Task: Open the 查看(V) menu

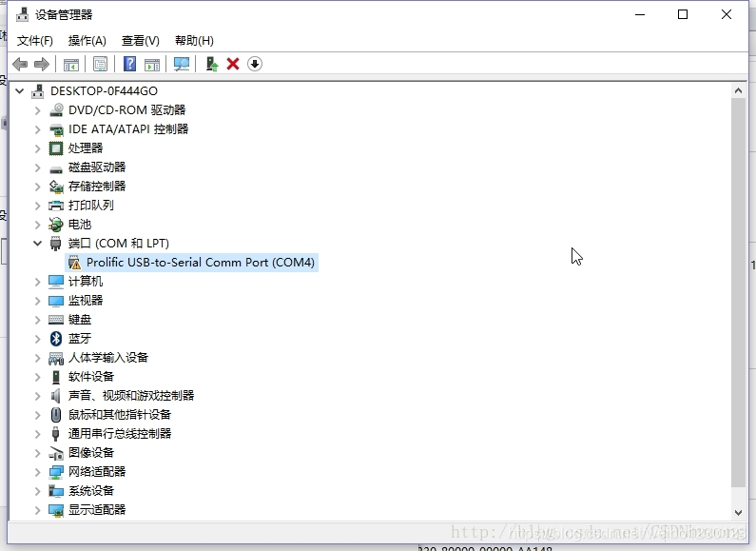Action: tap(141, 41)
